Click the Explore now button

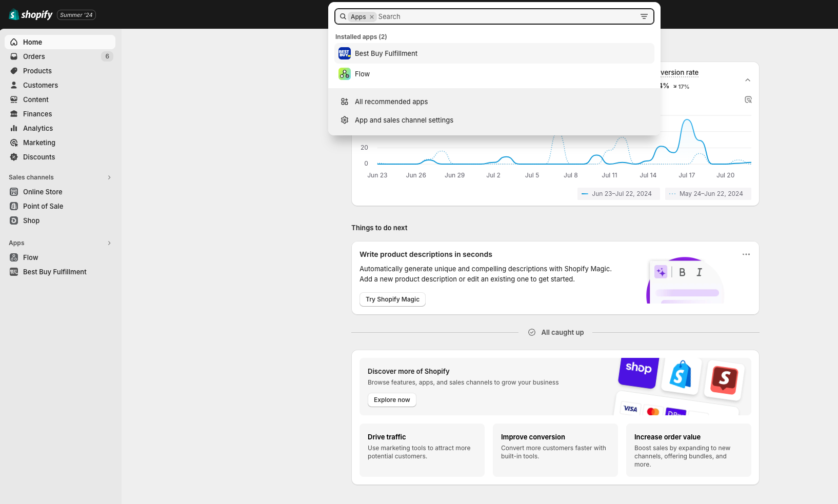tap(392, 400)
